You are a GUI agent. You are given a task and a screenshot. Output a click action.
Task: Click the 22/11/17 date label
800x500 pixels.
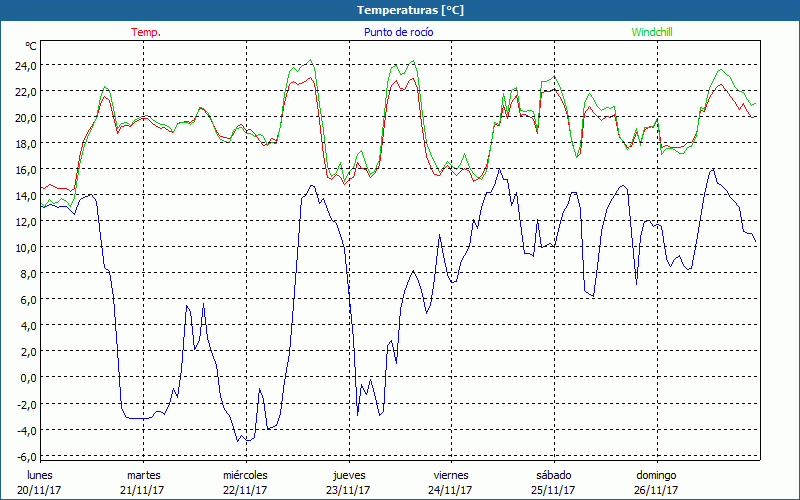245,490
